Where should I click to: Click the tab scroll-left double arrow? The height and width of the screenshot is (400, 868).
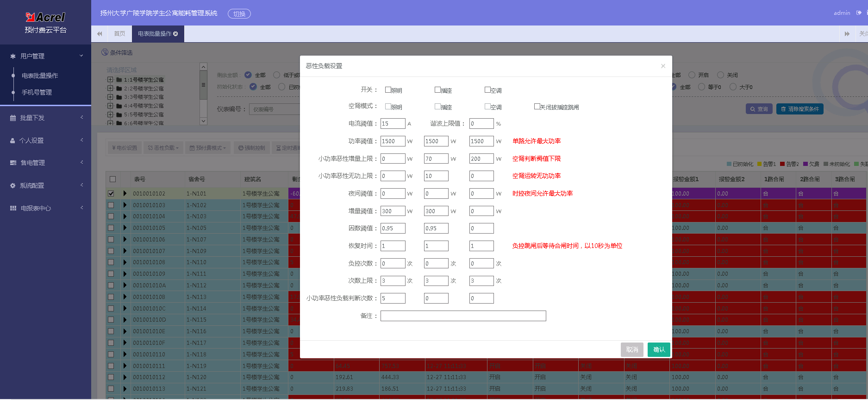(100, 34)
